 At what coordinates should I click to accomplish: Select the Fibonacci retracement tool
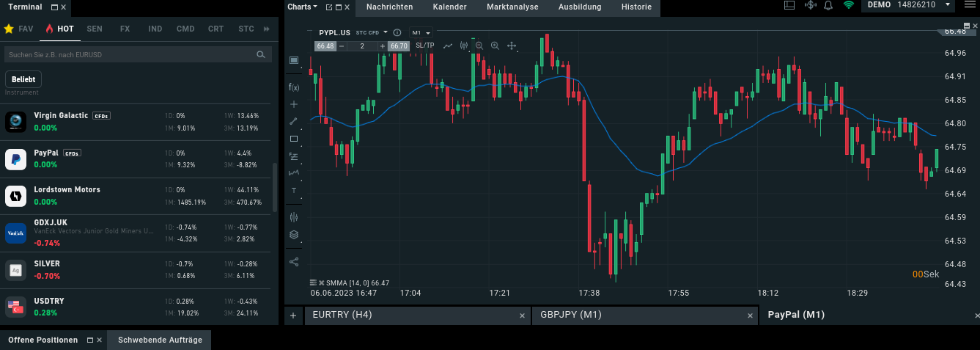pyautogui.click(x=294, y=156)
